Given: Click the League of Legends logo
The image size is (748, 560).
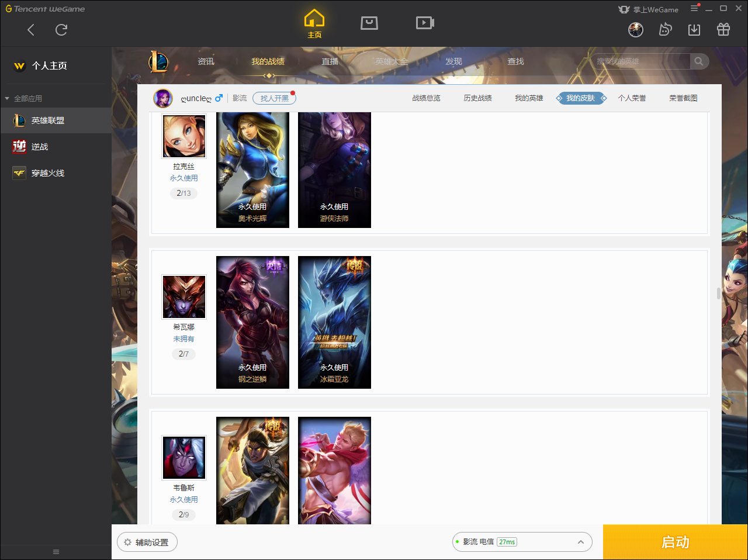Looking at the screenshot, I should coord(158,61).
